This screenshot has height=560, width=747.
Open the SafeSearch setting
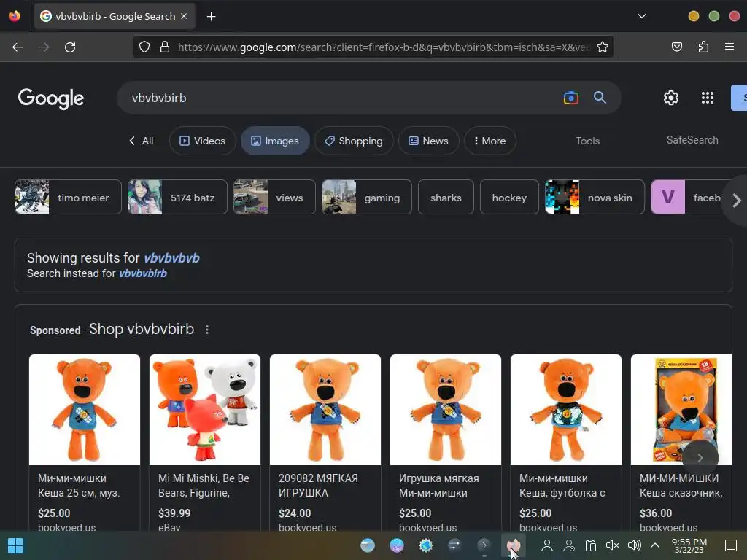(692, 140)
